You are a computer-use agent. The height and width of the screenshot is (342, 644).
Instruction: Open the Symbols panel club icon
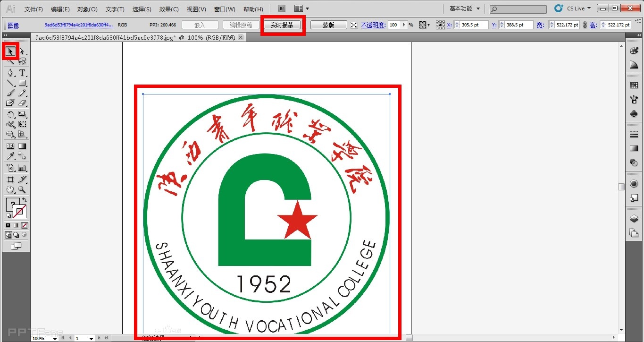(634, 114)
